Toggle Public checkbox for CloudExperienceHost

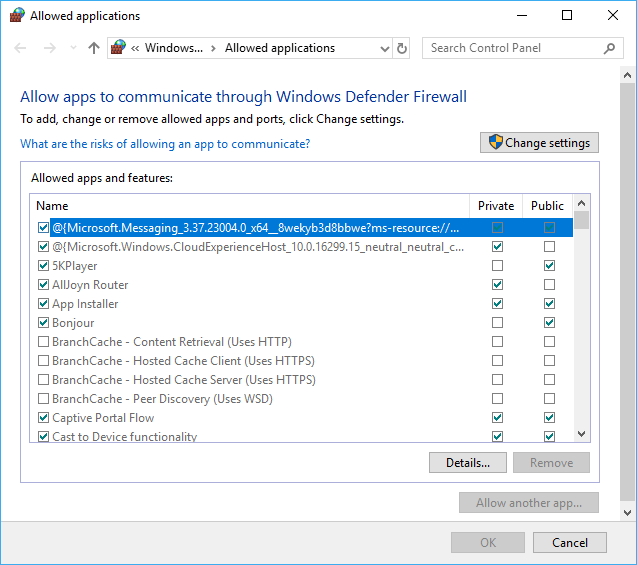[x=549, y=247]
